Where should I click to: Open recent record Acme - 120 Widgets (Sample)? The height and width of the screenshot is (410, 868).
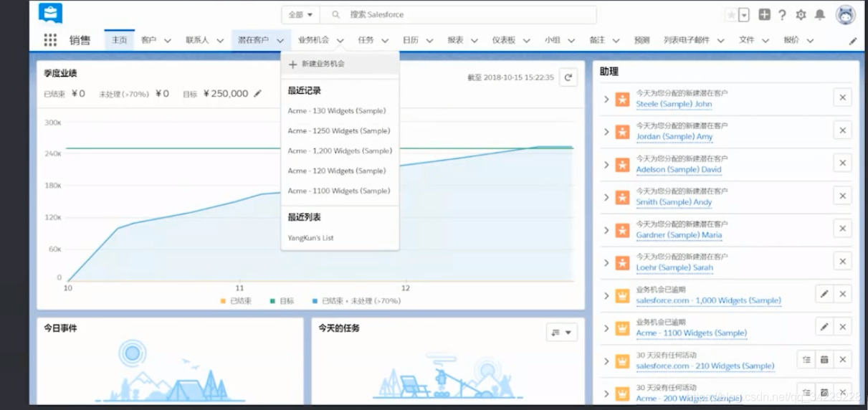[337, 171]
